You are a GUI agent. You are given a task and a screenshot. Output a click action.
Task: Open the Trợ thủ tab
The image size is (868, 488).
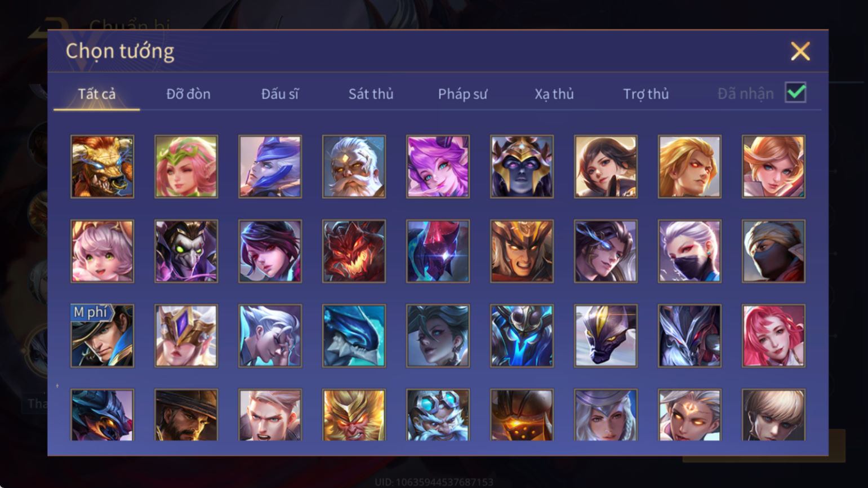pos(646,94)
